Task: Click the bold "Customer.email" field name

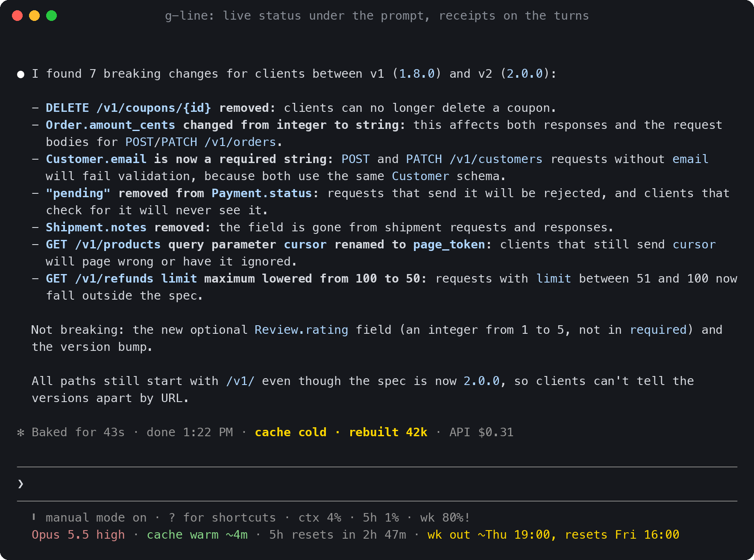Action: coord(96,159)
